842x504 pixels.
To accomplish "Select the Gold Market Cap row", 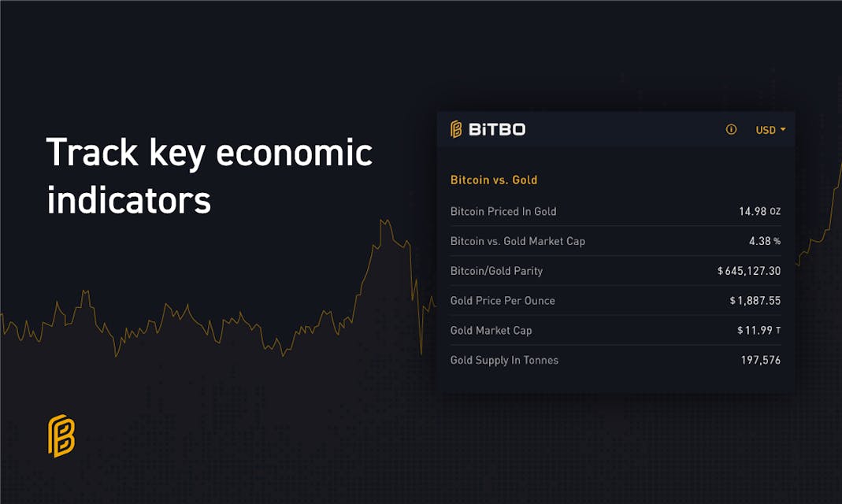I will click(x=615, y=331).
